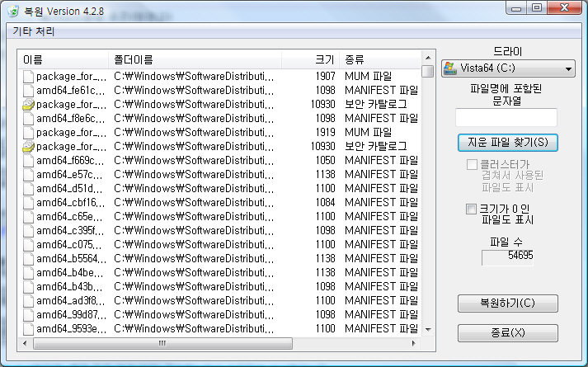Click the file icon beside amd64_99d87
The height and width of the screenshot is (367, 588).
tap(29, 315)
